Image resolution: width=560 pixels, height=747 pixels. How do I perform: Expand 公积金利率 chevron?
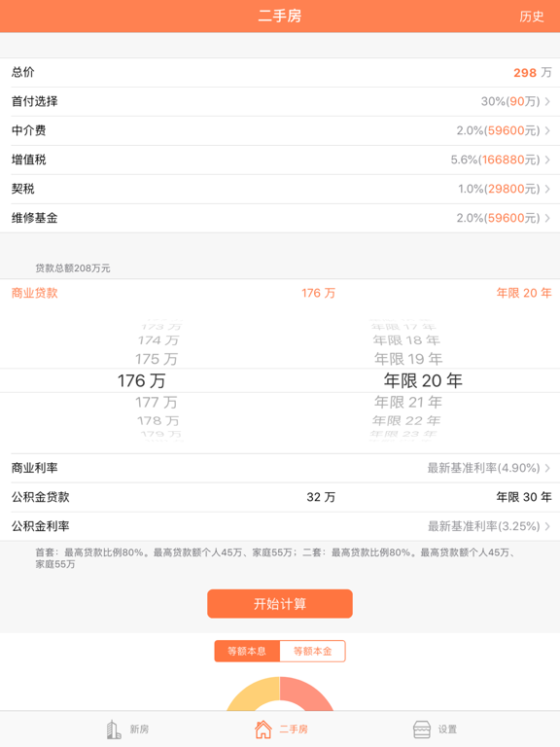pos(547,526)
